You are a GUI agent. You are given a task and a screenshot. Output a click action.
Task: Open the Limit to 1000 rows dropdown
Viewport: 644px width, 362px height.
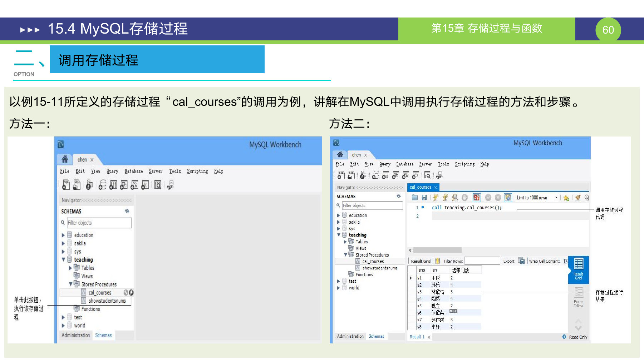pyautogui.click(x=556, y=198)
